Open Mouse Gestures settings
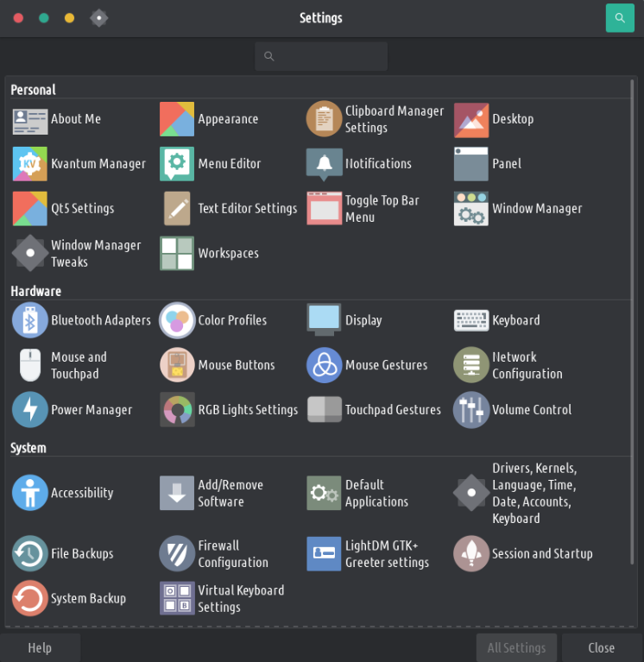Image resolution: width=644 pixels, height=662 pixels. tap(325, 365)
